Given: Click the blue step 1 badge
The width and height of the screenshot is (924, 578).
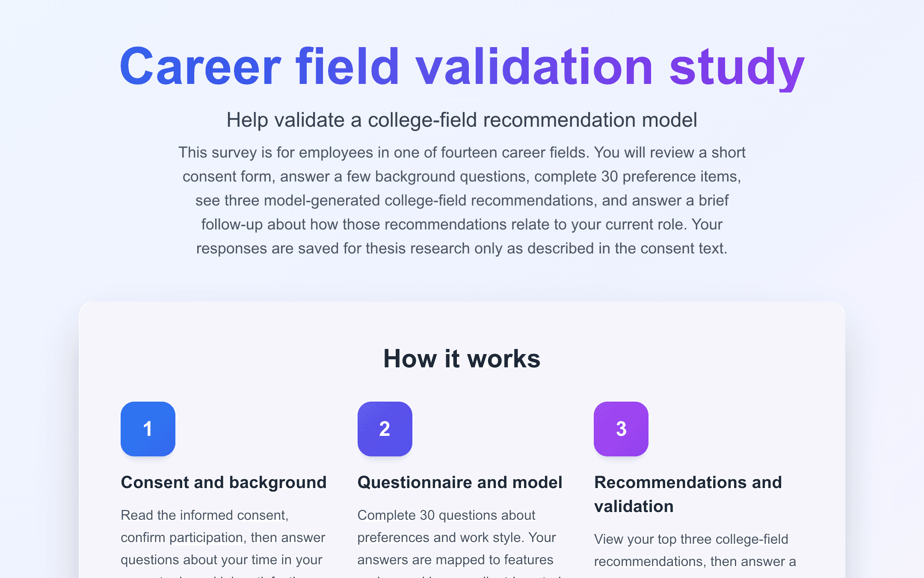Looking at the screenshot, I should (x=148, y=429).
